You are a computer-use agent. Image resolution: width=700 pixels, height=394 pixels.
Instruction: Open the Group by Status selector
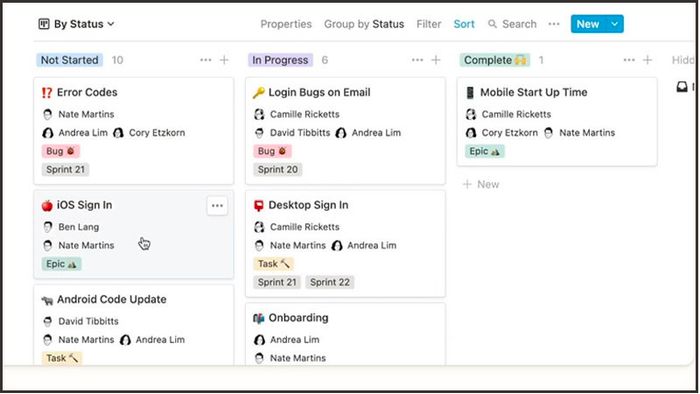point(364,24)
